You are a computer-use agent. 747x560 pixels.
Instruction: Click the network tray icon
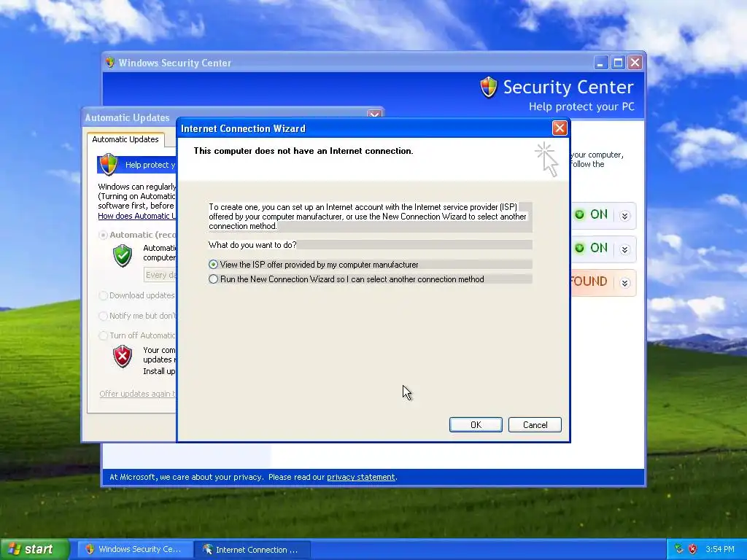point(679,549)
